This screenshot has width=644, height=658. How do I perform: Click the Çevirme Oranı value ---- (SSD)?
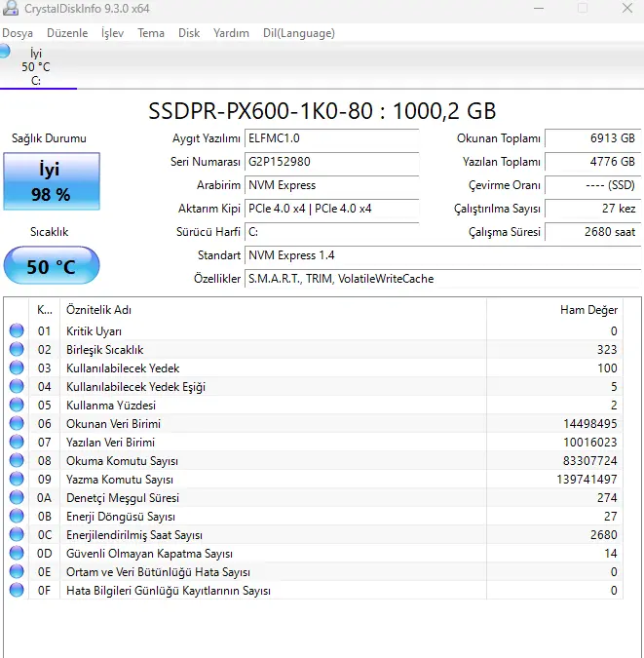point(592,185)
